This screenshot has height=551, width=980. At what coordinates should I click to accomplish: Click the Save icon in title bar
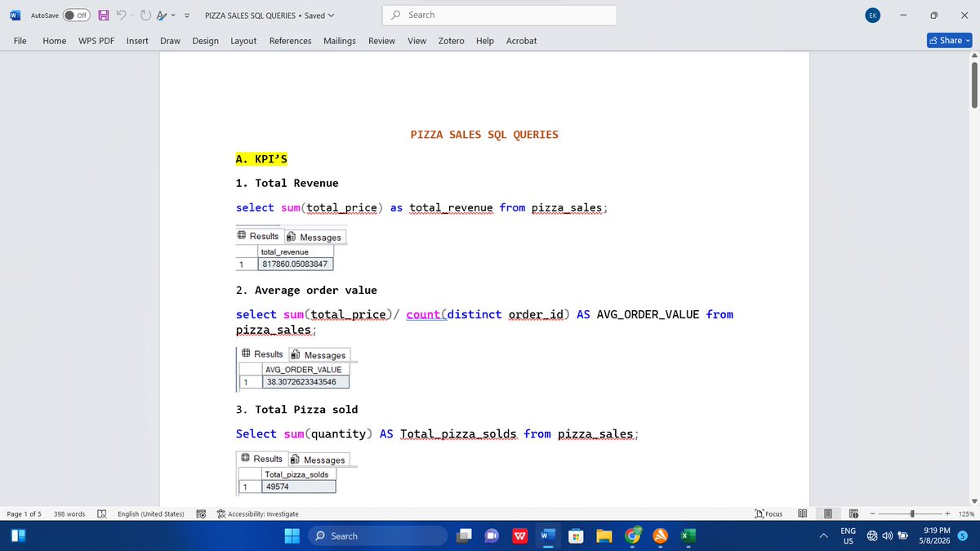click(104, 15)
